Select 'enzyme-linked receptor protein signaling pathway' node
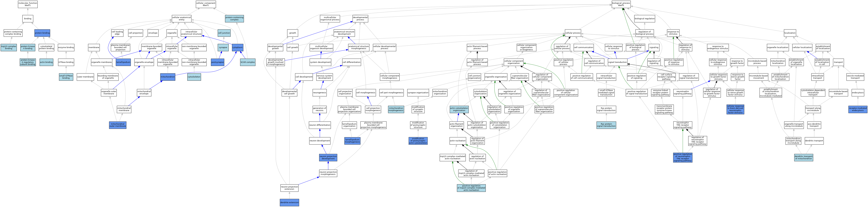 660,93
